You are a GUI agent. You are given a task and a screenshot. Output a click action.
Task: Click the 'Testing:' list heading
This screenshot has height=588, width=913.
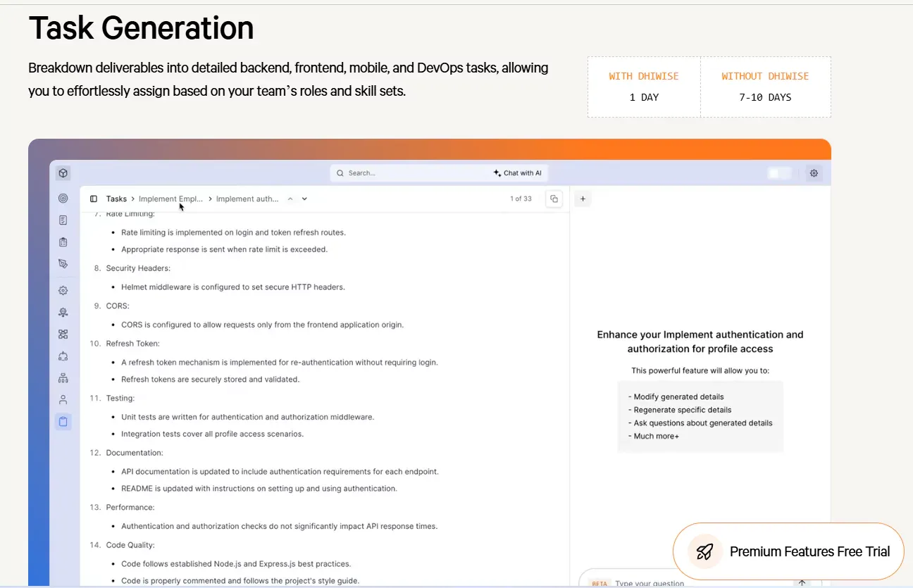click(x=120, y=398)
